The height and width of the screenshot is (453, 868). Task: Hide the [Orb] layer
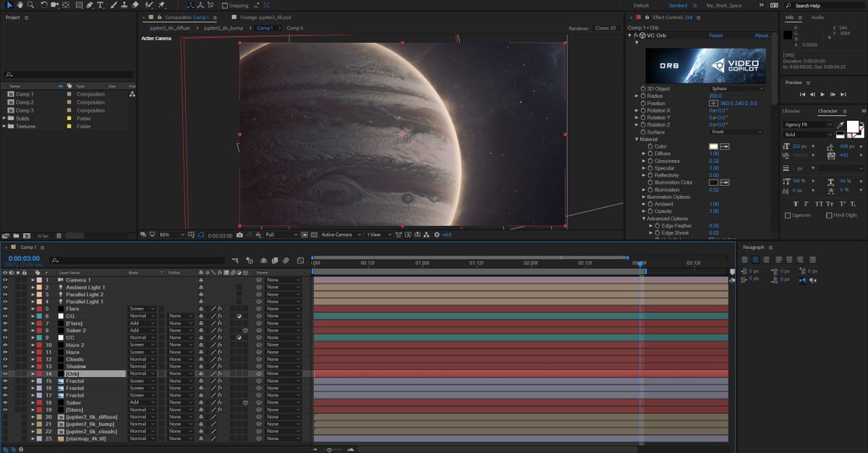(x=5, y=373)
